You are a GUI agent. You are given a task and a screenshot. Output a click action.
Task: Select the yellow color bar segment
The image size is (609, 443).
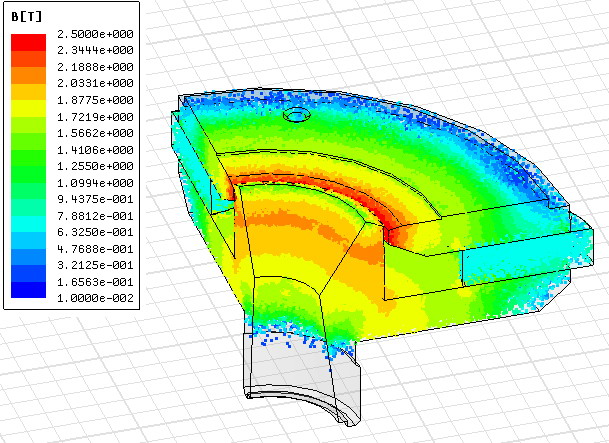pos(28,108)
